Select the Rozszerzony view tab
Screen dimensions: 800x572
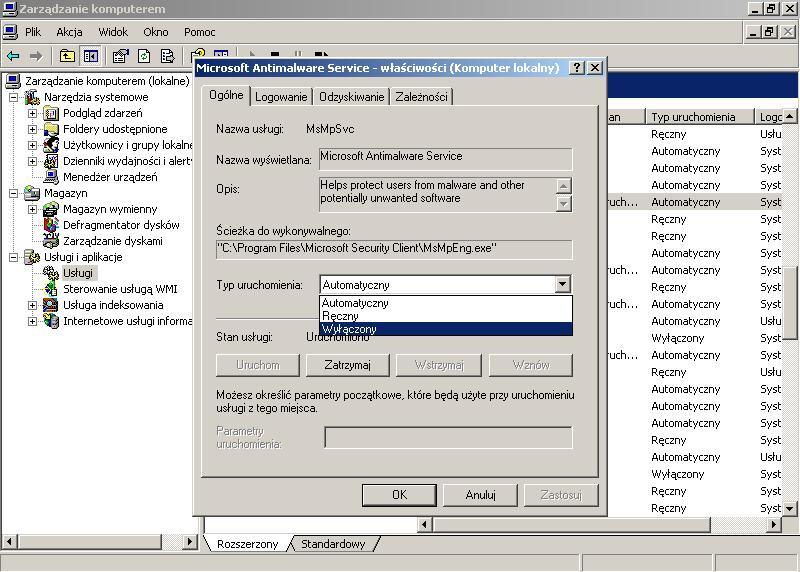[247, 544]
